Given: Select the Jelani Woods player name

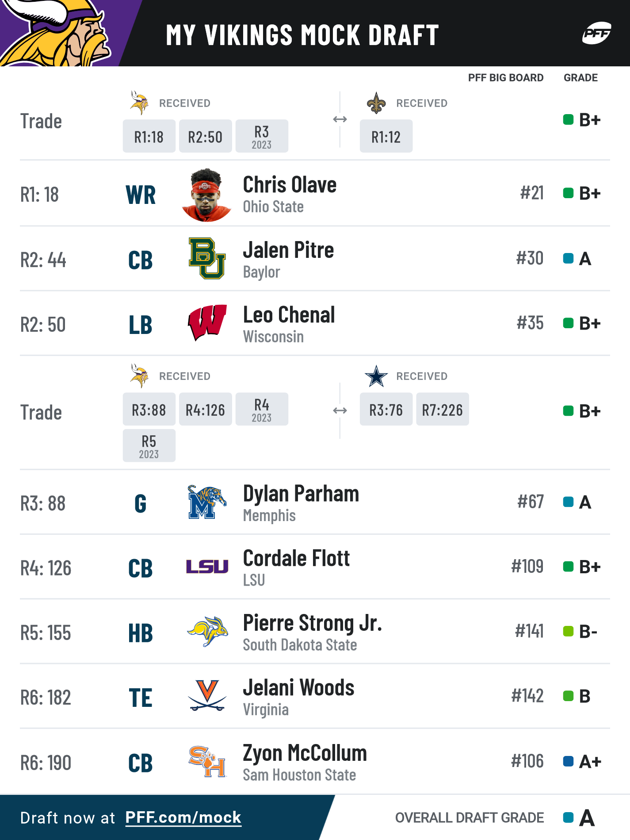Looking at the screenshot, I should point(299,688).
